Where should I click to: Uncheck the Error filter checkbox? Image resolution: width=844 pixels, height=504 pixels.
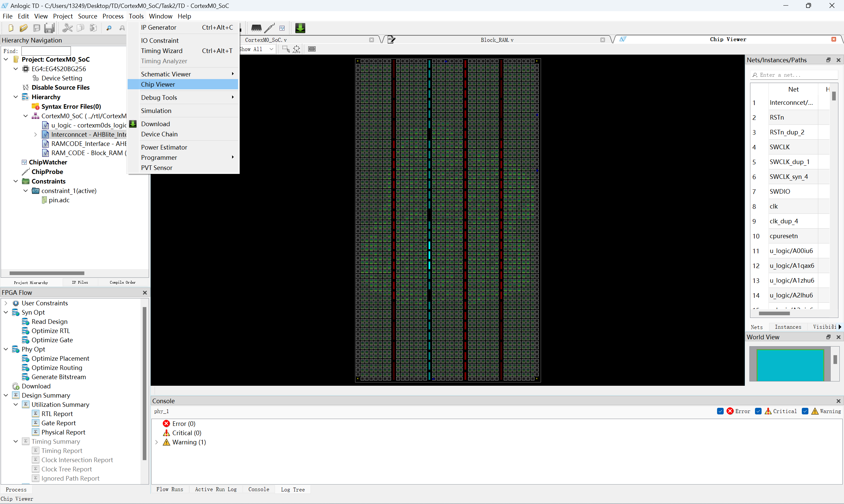tap(720, 411)
